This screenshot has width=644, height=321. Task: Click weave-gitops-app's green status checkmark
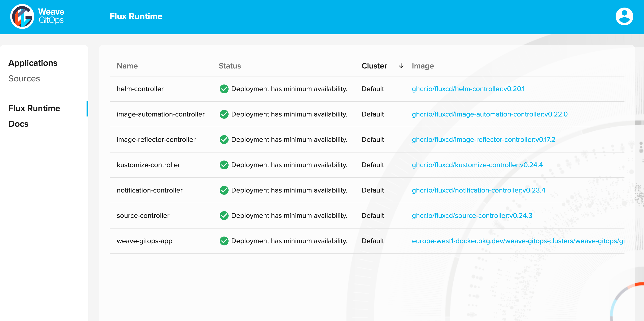(x=224, y=241)
